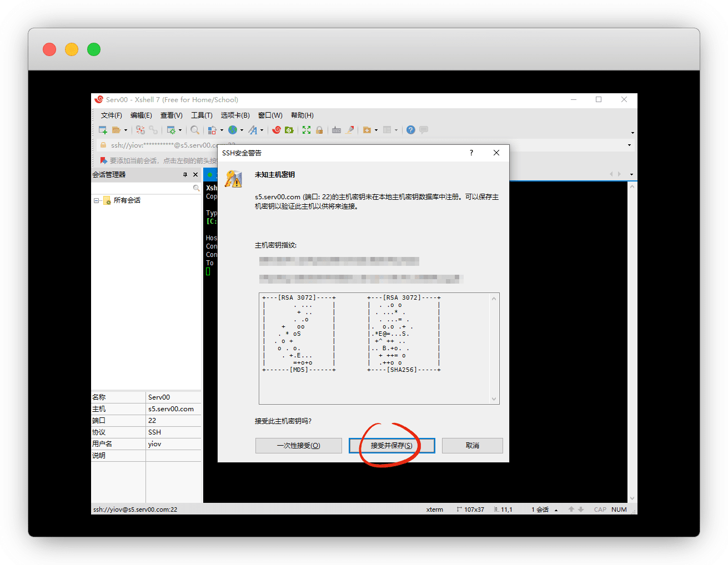Pin the session manager panel
Viewport: 728px width, 565px height.
tap(185, 175)
